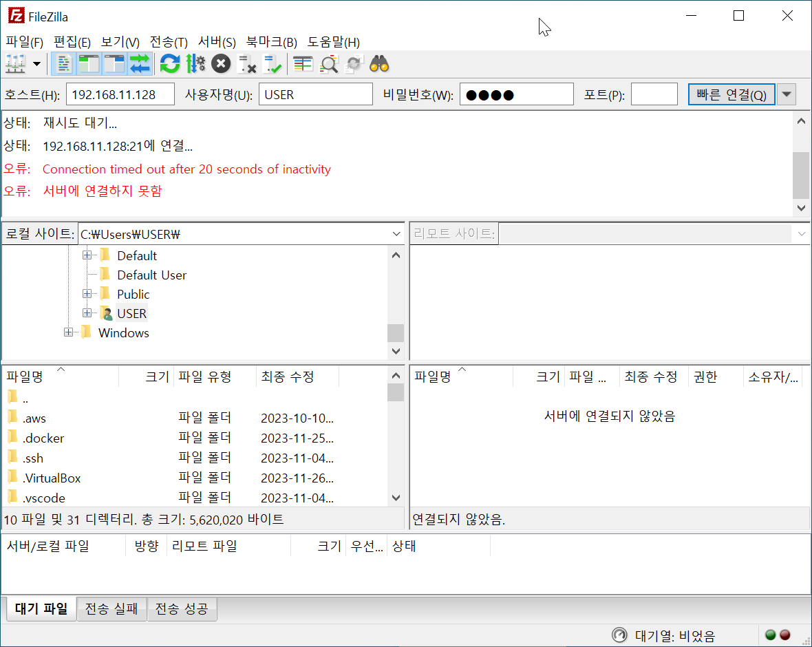Open Site Manager dropdown arrow
The width and height of the screenshot is (812, 647).
click(x=36, y=64)
